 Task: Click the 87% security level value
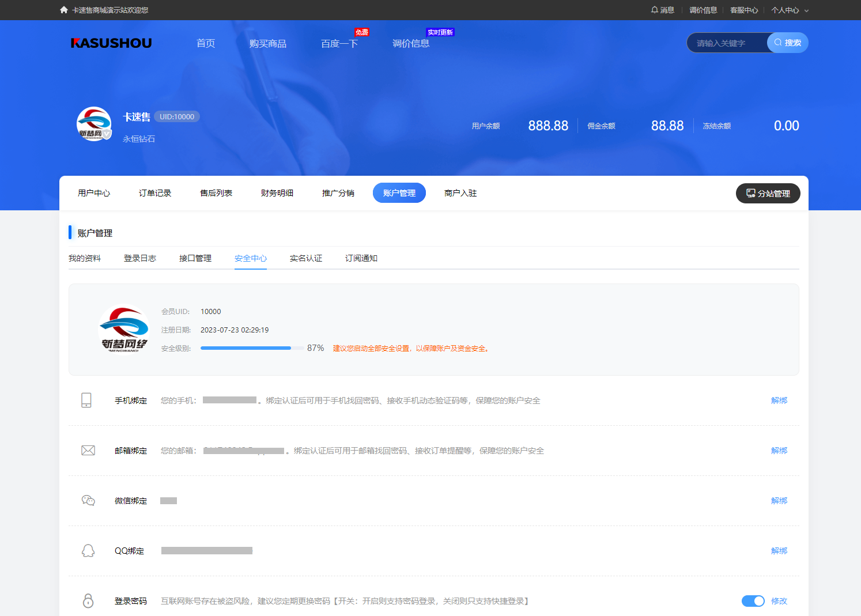pyautogui.click(x=316, y=348)
